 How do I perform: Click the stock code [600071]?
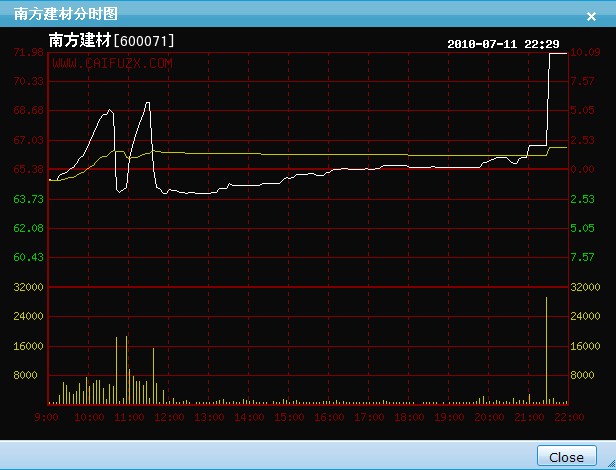coord(145,41)
